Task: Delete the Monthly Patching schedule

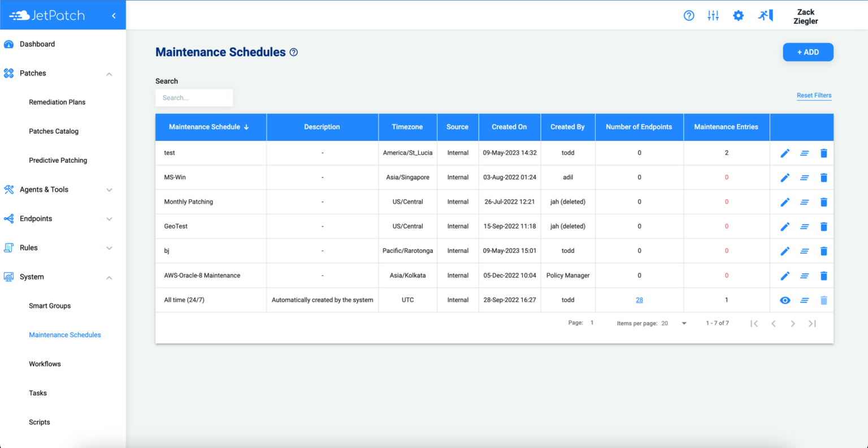Action: 824,201
